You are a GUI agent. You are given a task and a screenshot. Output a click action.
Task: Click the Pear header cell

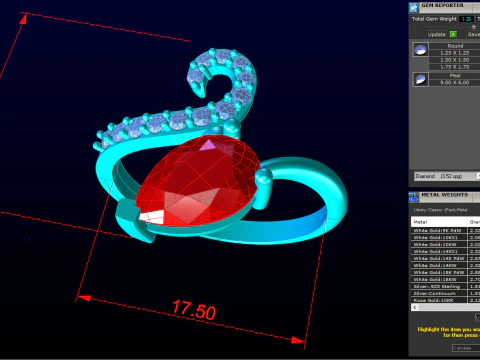click(454, 76)
